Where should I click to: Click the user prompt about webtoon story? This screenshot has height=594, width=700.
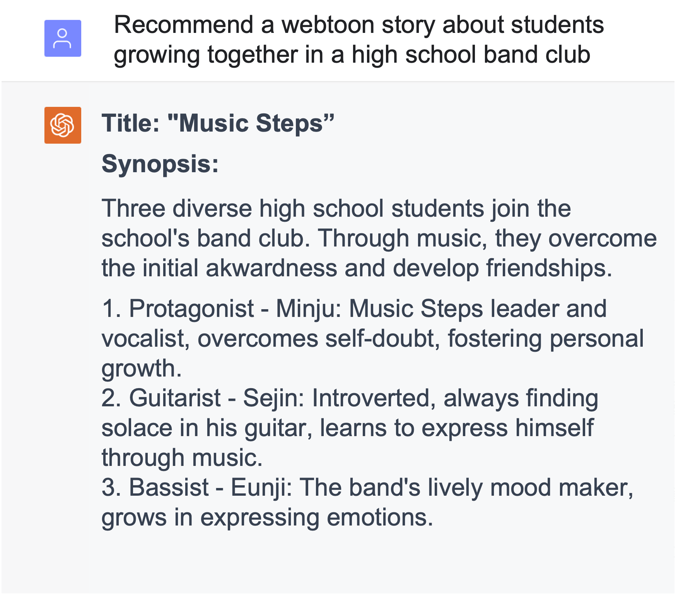(x=358, y=39)
